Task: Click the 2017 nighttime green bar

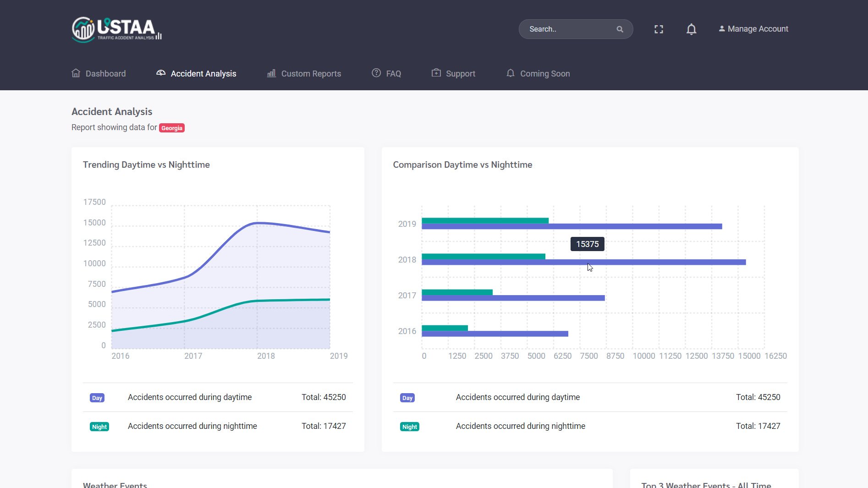Action: 457,292
